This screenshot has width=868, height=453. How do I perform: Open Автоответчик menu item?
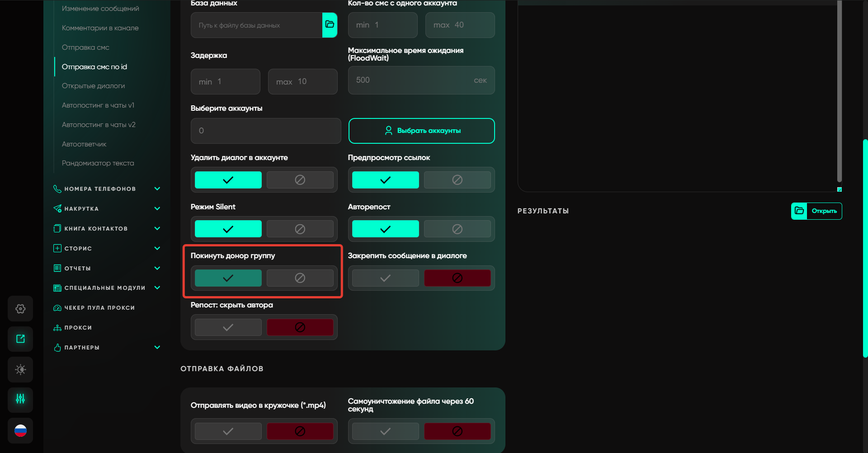(84, 144)
